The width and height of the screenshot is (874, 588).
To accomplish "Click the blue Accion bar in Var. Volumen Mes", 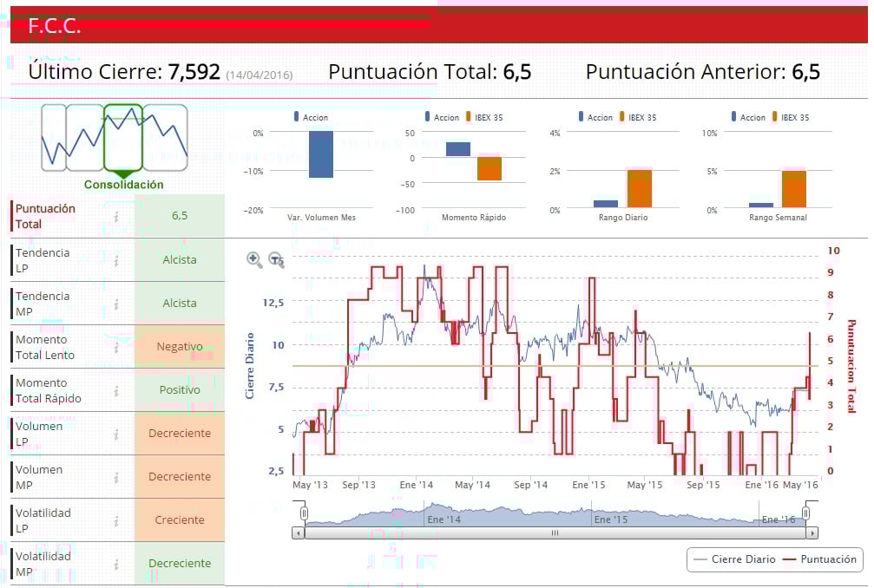I will (x=321, y=154).
